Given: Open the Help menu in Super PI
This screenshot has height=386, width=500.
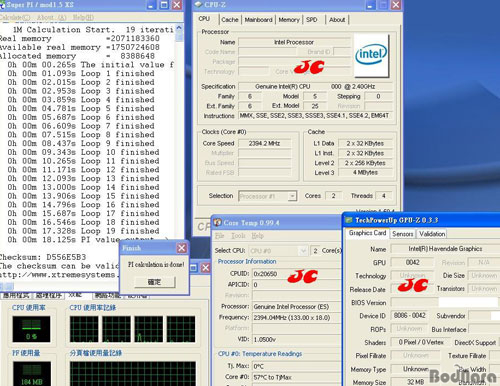Looking at the screenshot, I should (83, 17).
